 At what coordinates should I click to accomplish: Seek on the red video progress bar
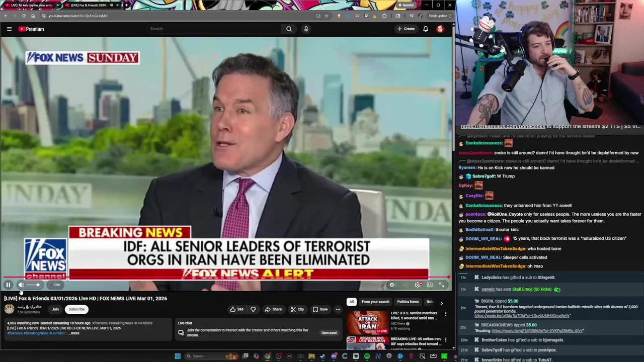coord(226,278)
